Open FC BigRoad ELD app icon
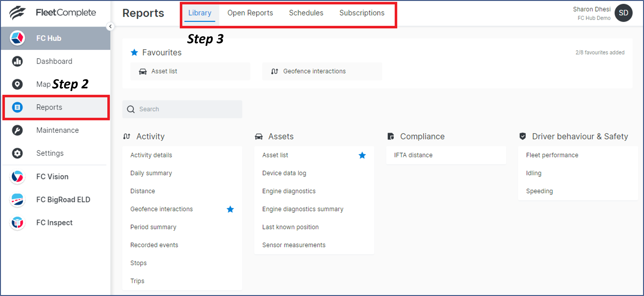 (x=17, y=200)
